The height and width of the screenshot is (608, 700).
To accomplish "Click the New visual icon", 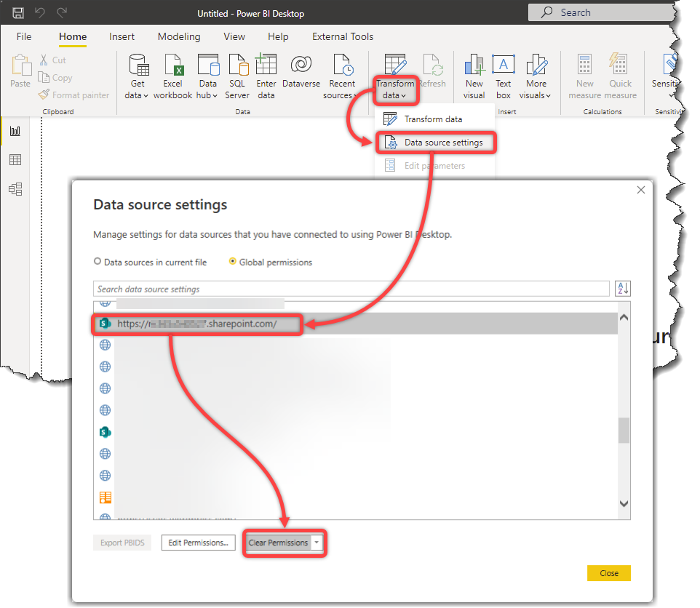I will [x=474, y=65].
